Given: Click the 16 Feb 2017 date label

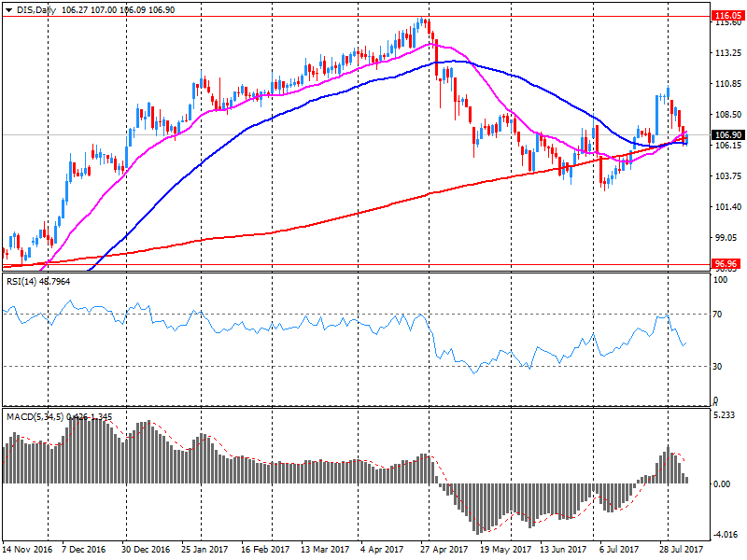Looking at the screenshot, I should click(x=265, y=550).
